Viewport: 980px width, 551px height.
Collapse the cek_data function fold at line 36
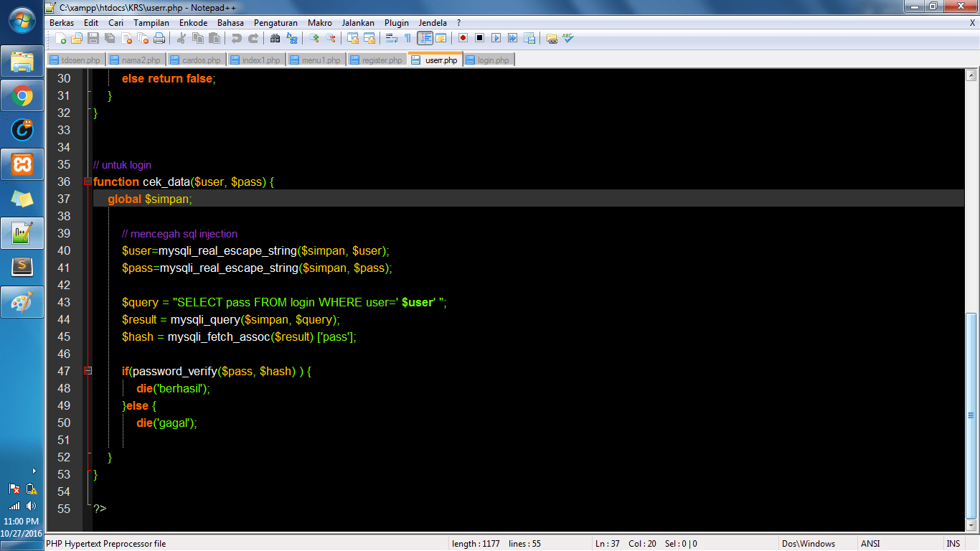pos(88,182)
